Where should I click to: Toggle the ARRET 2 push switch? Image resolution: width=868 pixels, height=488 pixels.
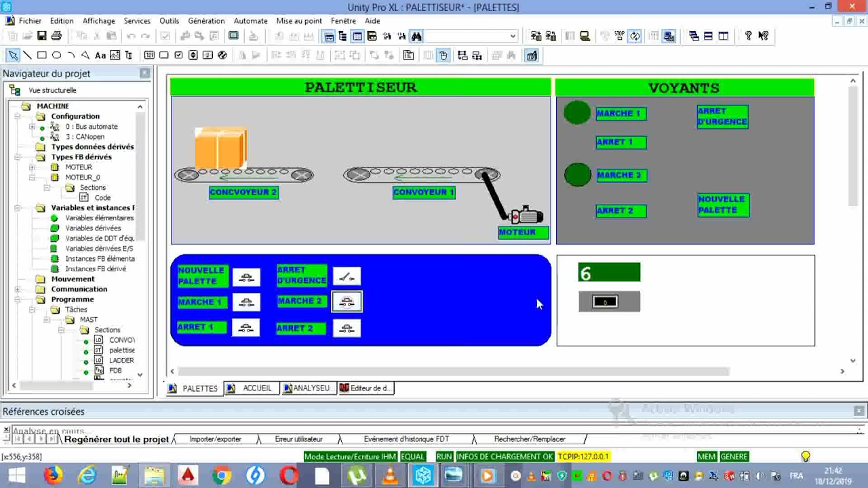(x=347, y=329)
